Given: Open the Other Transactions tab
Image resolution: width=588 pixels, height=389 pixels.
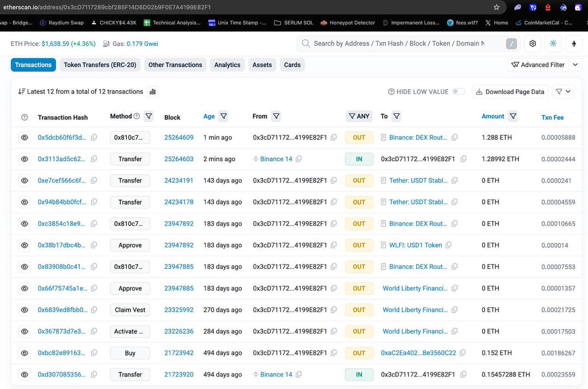Looking at the screenshot, I should (175, 65).
